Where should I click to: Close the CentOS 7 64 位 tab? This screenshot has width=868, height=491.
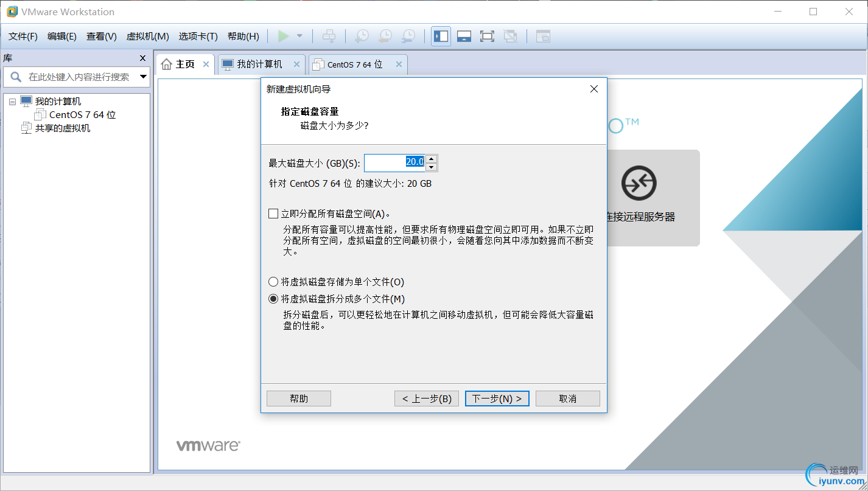coord(399,64)
